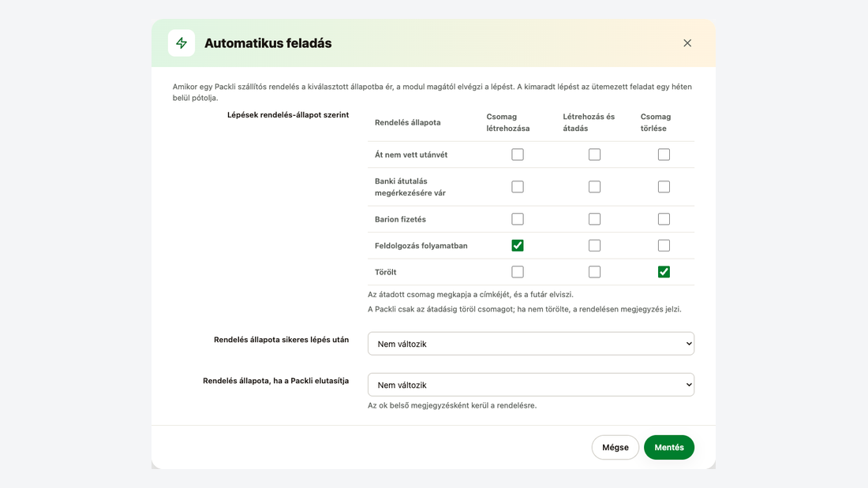The width and height of the screenshot is (868, 488).
Task: Click the 'Feldolgozás folyamatban' row label
Action: click(421, 246)
